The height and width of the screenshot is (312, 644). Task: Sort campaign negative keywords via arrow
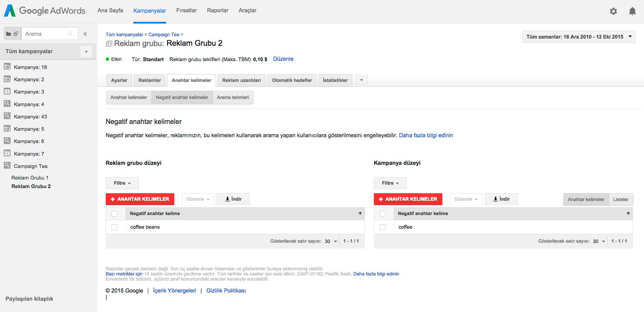(x=628, y=213)
